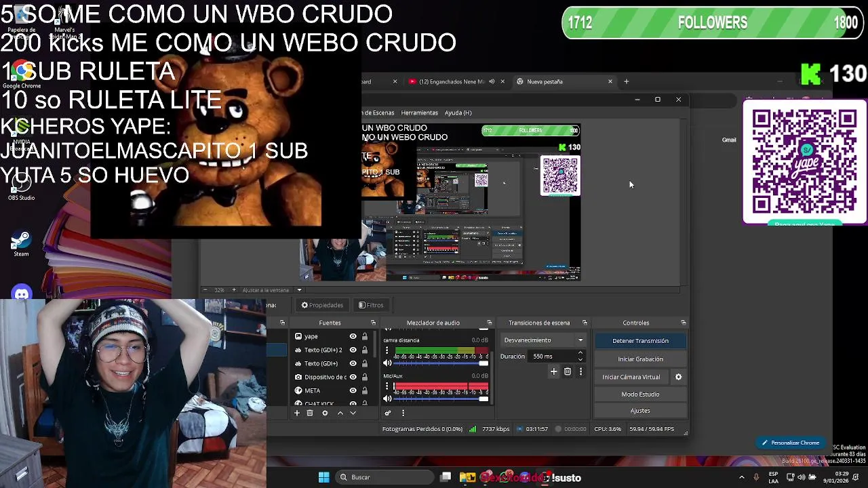Adjust Mic/Aux volume slider
The height and width of the screenshot is (488, 868).
click(x=440, y=399)
